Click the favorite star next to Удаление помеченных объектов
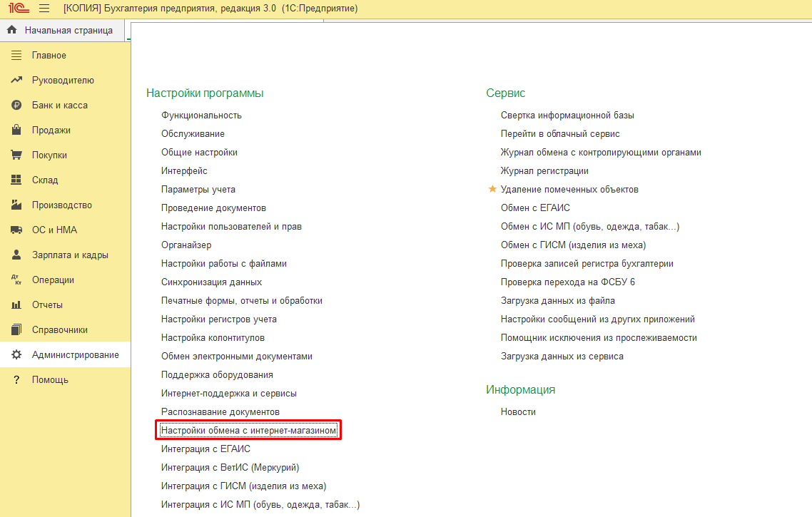The width and height of the screenshot is (812, 517). click(492, 189)
